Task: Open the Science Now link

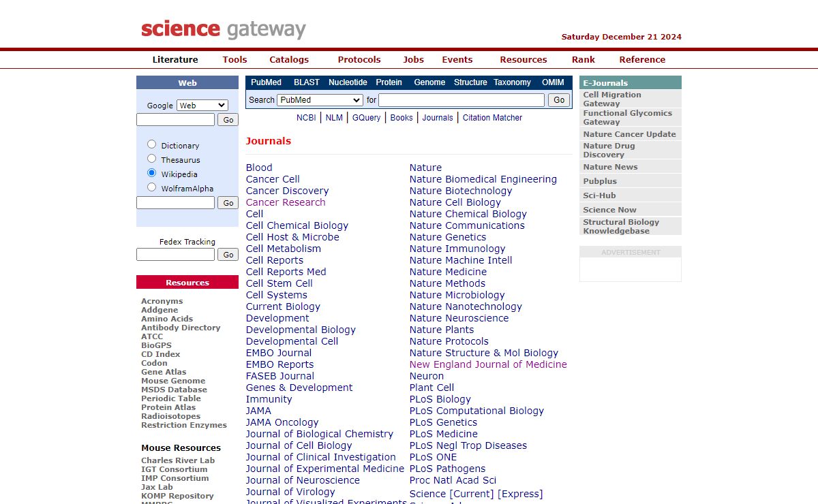Action: pyautogui.click(x=609, y=210)
